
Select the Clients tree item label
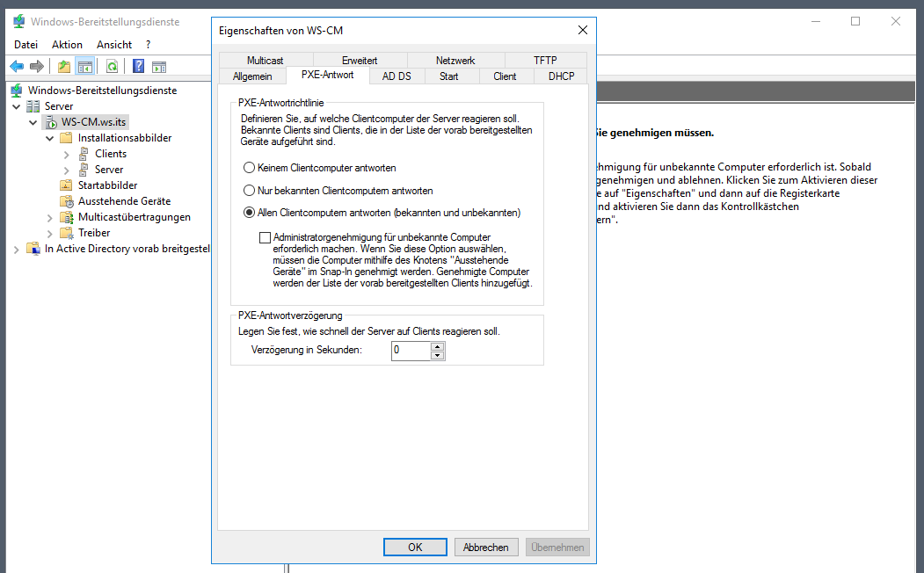point(111,154)
